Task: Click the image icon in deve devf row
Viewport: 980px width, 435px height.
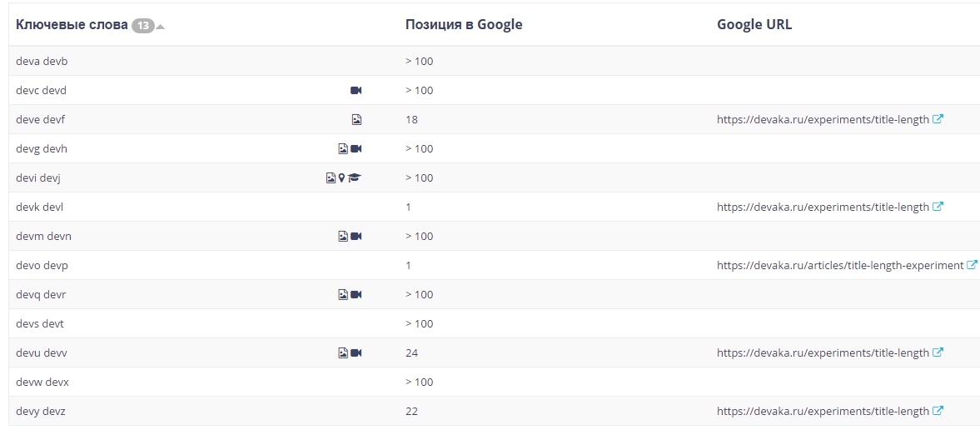Action: [x=356, y=119]
